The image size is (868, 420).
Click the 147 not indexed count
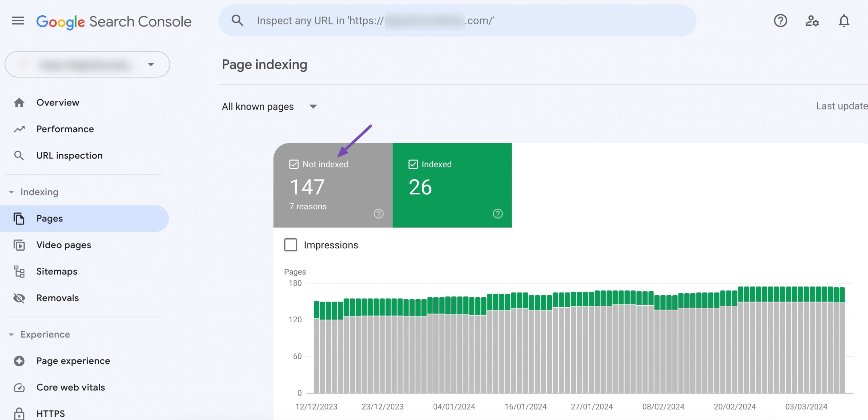[x=307, y=187]
